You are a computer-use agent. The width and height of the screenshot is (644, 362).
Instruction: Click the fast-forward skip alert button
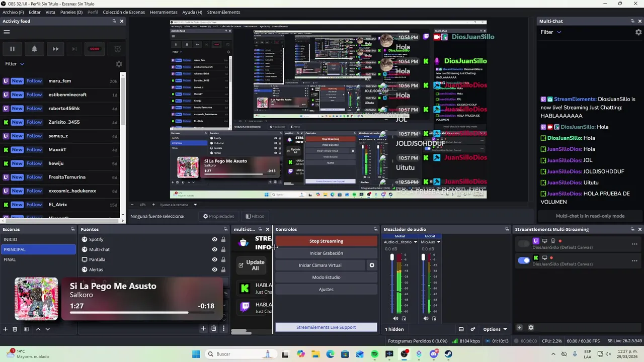(x=55, y=49)
